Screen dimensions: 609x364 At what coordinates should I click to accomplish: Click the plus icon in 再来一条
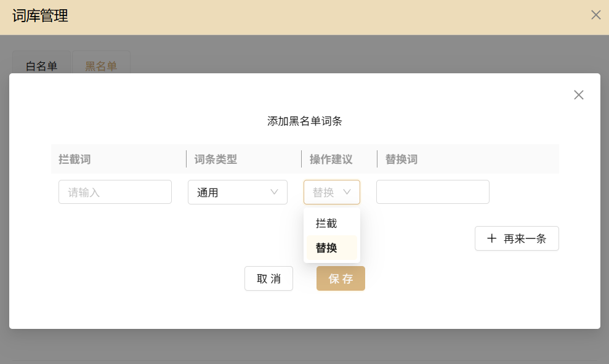point(491,239)
